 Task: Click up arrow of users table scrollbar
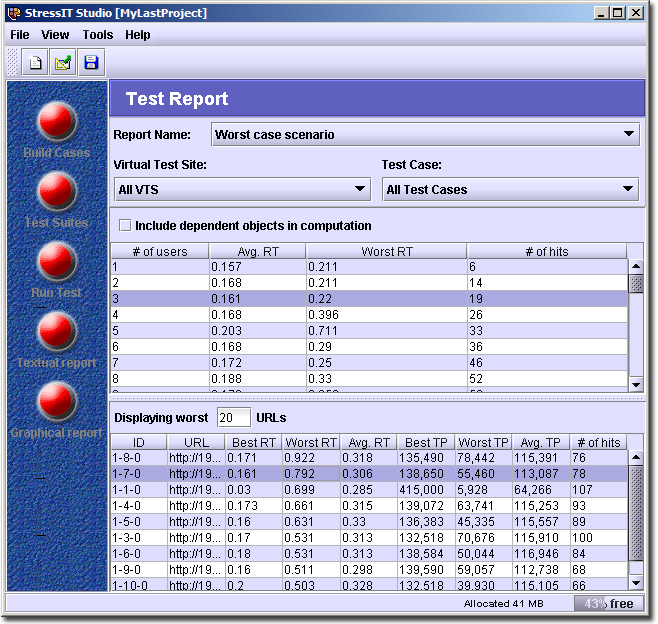tap(636, 266)
